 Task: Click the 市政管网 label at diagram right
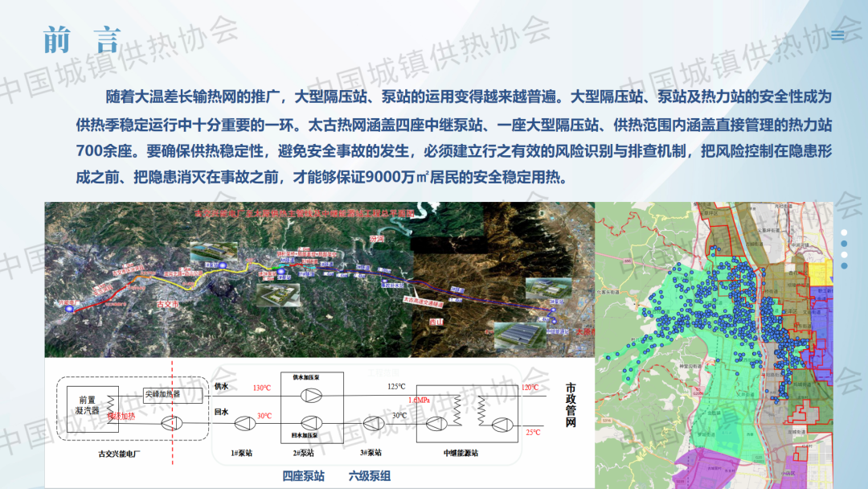pyautogui.click(x=571, y=405)
